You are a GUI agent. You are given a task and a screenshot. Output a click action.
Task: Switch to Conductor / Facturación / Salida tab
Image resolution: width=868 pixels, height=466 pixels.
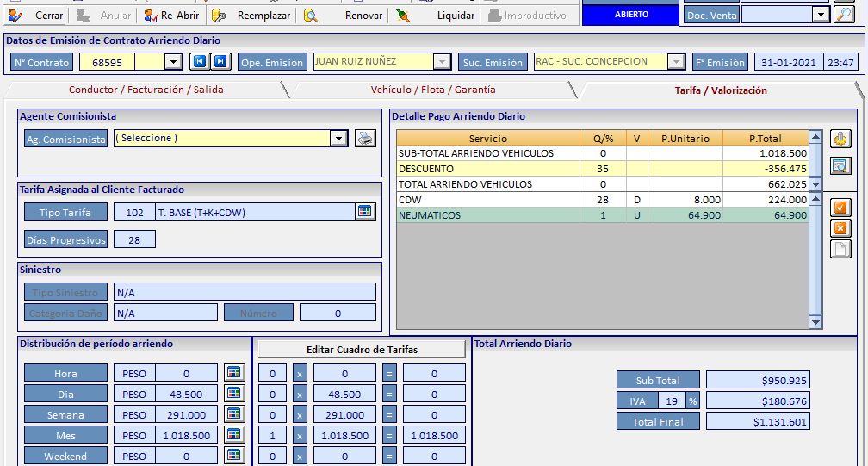(146, 90)
